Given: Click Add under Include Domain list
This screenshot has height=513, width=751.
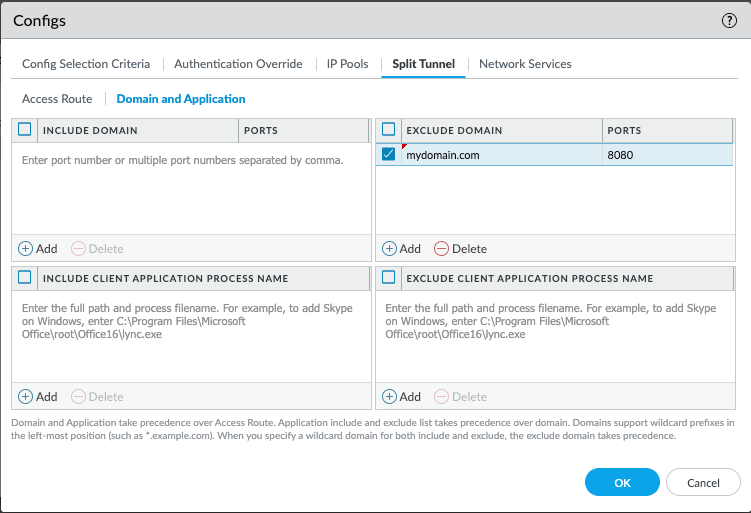Looking at the screenshot, I should (x=38, y=248).
